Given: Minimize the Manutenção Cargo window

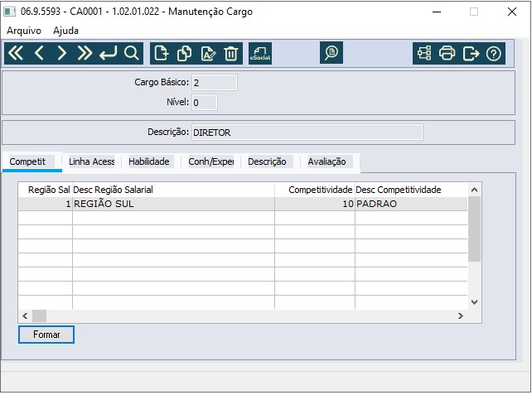Looking at the screenshot, I should point(437,12).
